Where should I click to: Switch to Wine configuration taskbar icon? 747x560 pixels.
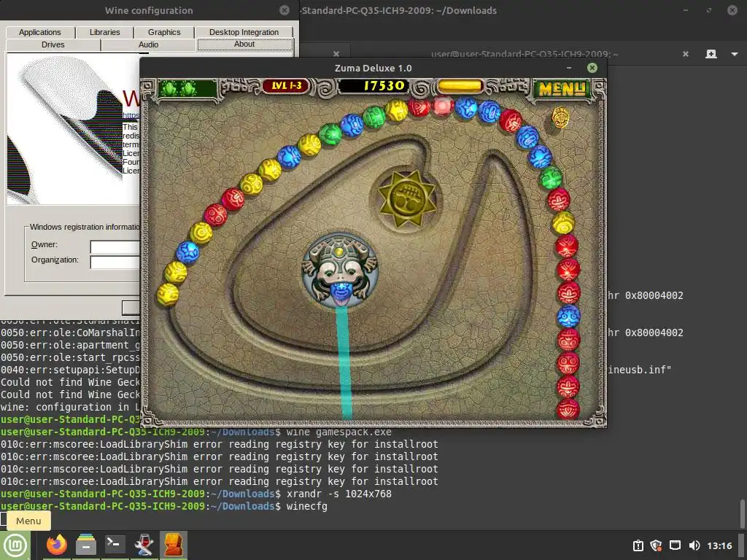pyautogui.click(x=144, y=545)
